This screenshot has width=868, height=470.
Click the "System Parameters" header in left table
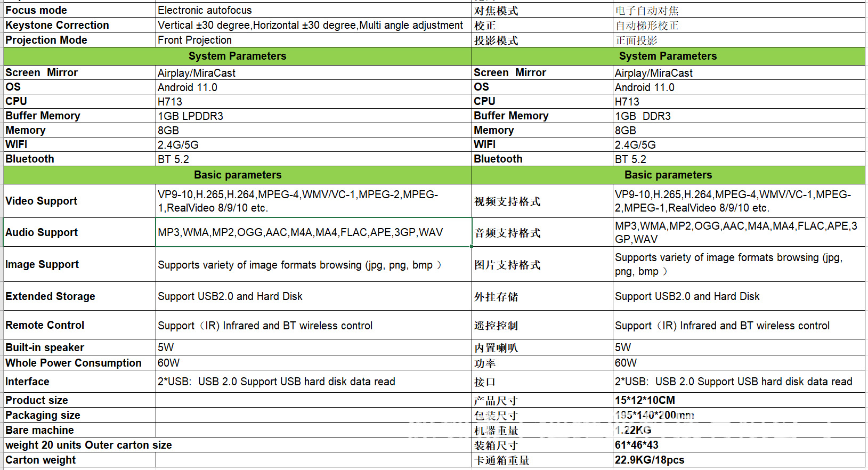click(x=238, y=56)
